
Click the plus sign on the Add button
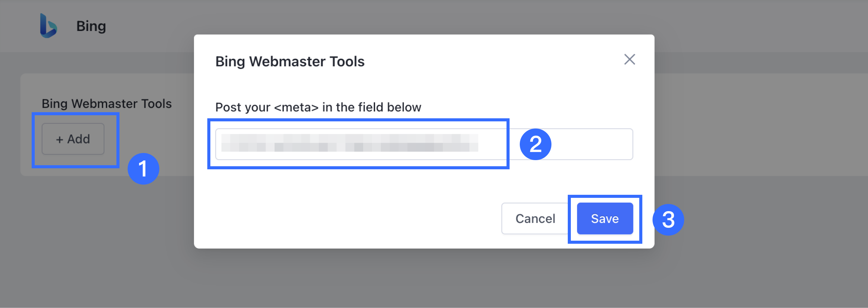coord(60,139)
